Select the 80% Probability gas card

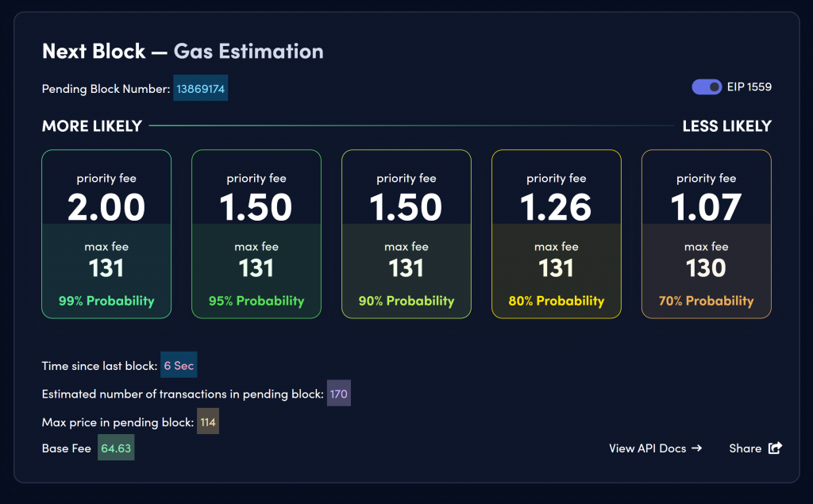[x=557, y=234]
